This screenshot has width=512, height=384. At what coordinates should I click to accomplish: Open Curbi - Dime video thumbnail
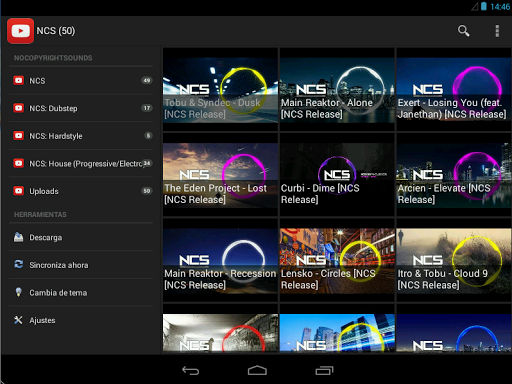(337, 175)
